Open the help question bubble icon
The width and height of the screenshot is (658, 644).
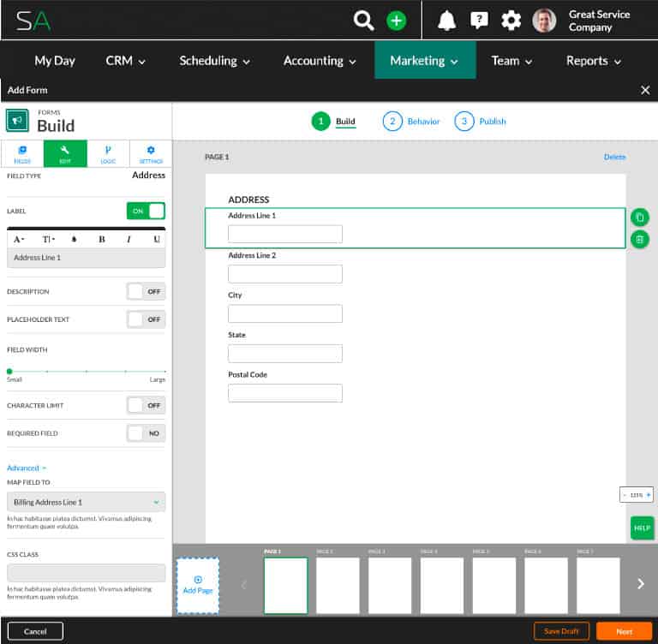point(479,21)
